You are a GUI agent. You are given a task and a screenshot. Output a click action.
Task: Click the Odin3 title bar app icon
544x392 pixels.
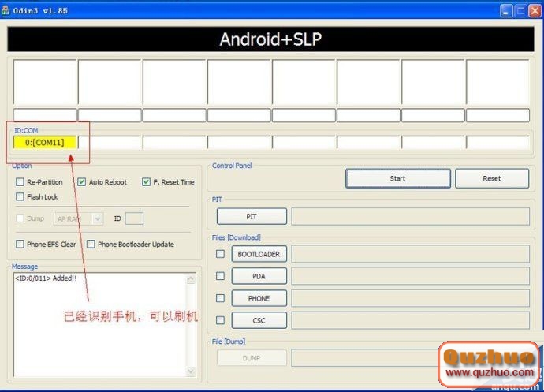coord(6,10)
